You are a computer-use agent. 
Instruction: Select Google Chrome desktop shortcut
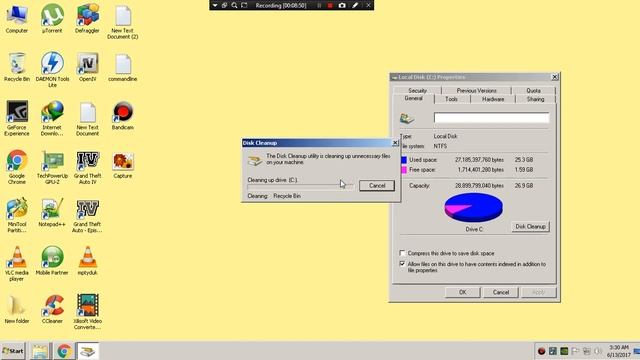tap(17, 167)
